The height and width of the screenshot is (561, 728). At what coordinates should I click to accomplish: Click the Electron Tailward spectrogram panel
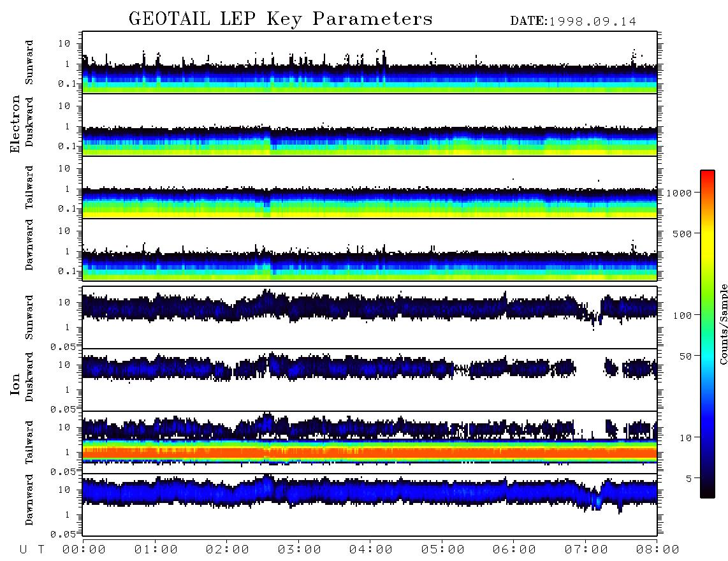[370, 187]
